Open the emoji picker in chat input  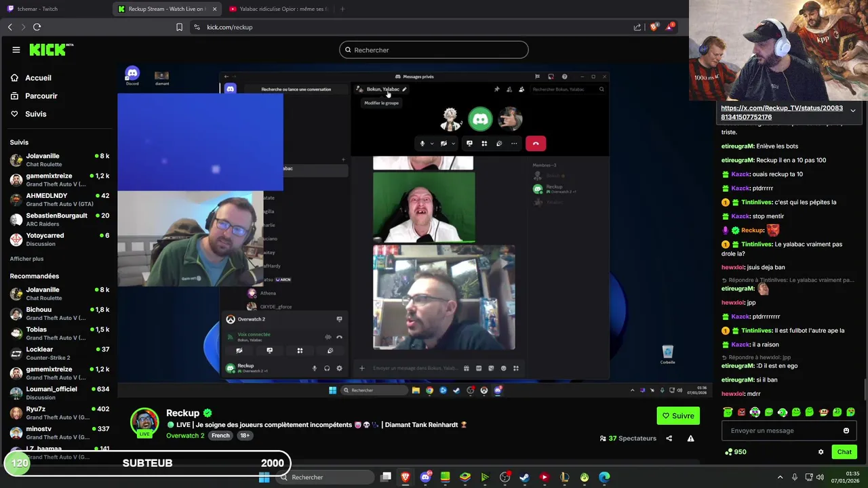click(846, 430)
